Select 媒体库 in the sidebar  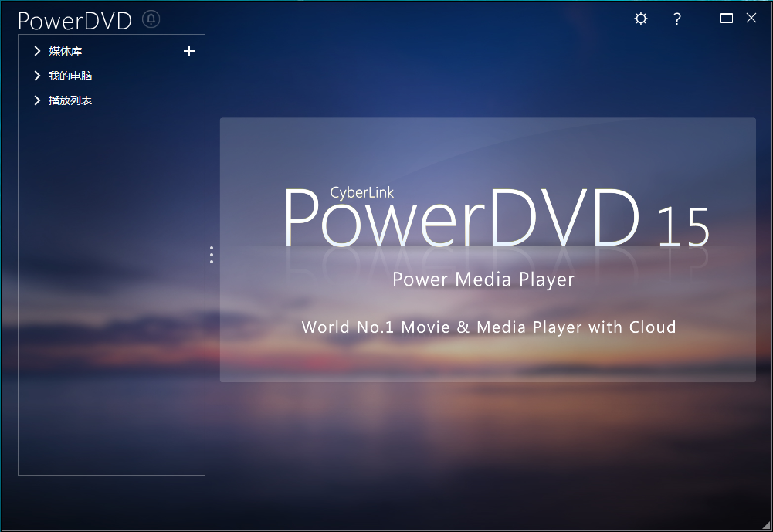[65, 51]
